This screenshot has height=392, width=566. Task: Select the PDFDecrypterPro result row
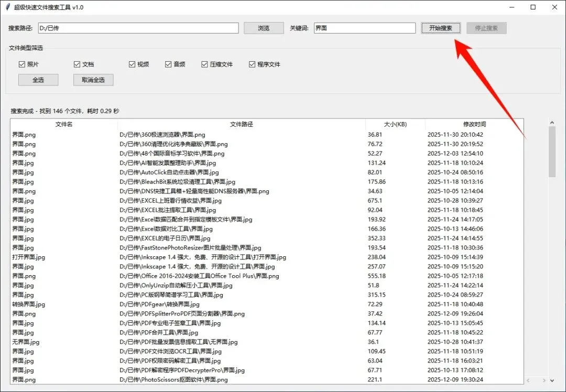click(x=267, y=370)
